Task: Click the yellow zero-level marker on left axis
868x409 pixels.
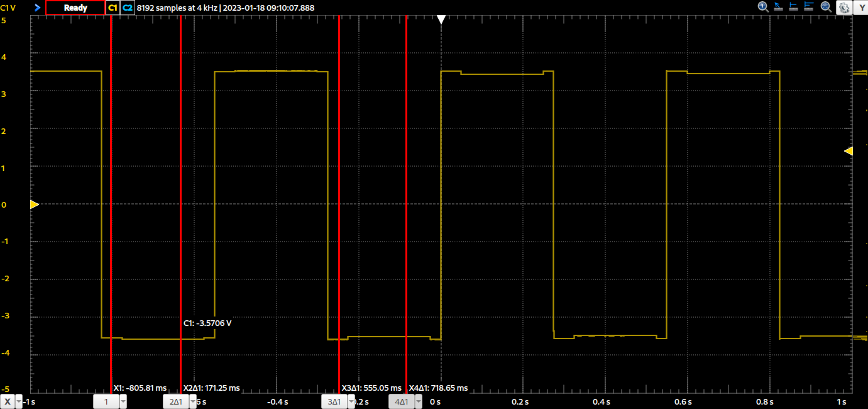Action: 34,204
